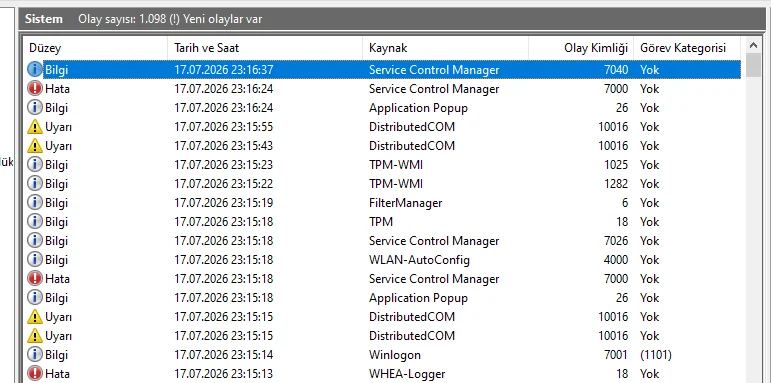Screen dimensions: 771x383
Task: Click the 'Olay sayısı: 1.098' header text
Action: [122, 20]
